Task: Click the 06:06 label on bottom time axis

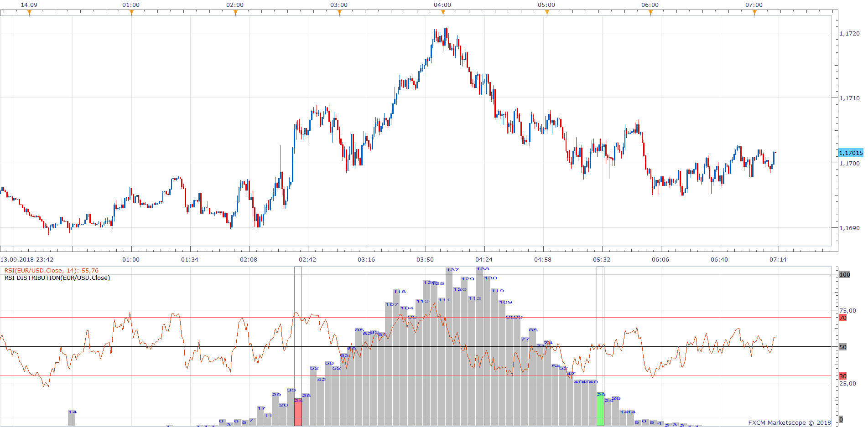Action: (660, 259)
